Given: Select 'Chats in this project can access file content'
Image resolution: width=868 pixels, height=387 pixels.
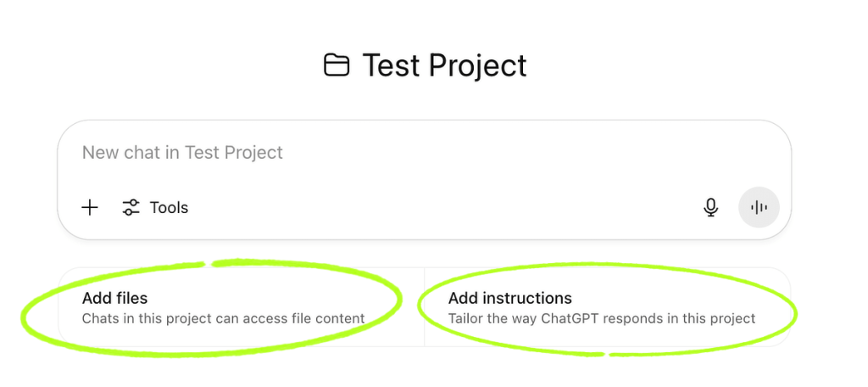Looking at the screenshot, I should point(223,319).
